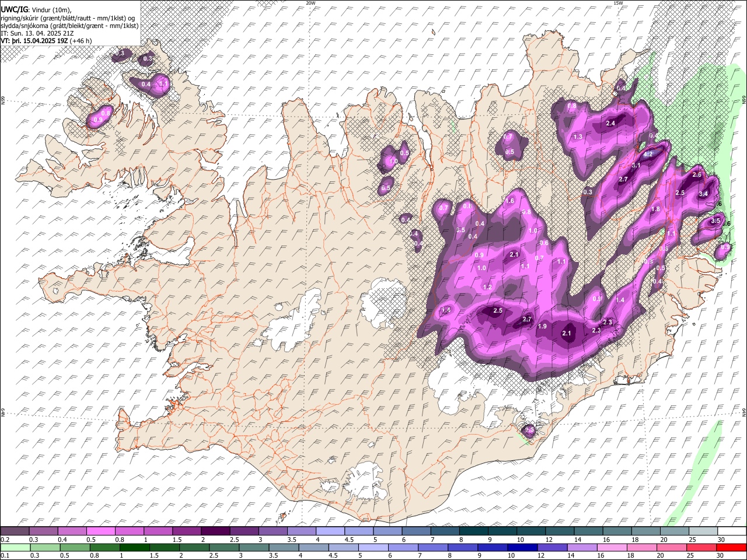Click the 1.8 precipitation value on the map
Viewport: 747px width, 560px height.
click(655, 209)
